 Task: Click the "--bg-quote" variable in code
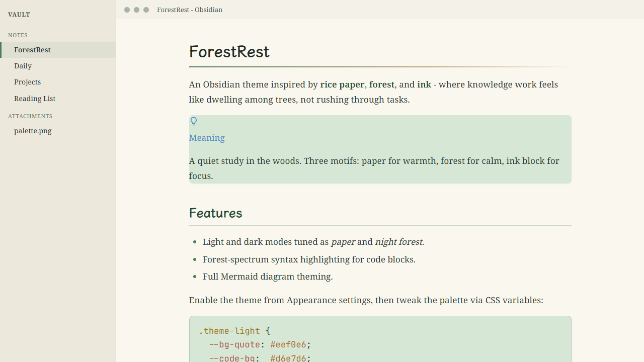coord(234,344)
